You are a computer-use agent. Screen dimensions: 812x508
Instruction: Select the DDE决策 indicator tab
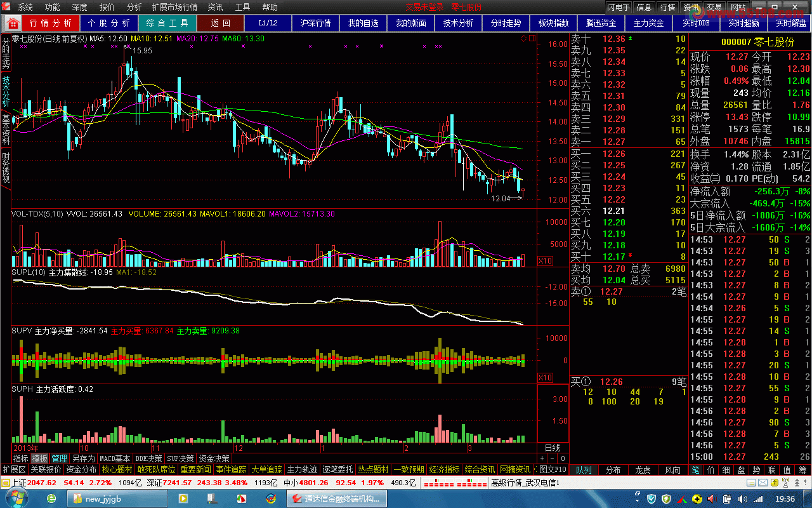coord(149,458)
